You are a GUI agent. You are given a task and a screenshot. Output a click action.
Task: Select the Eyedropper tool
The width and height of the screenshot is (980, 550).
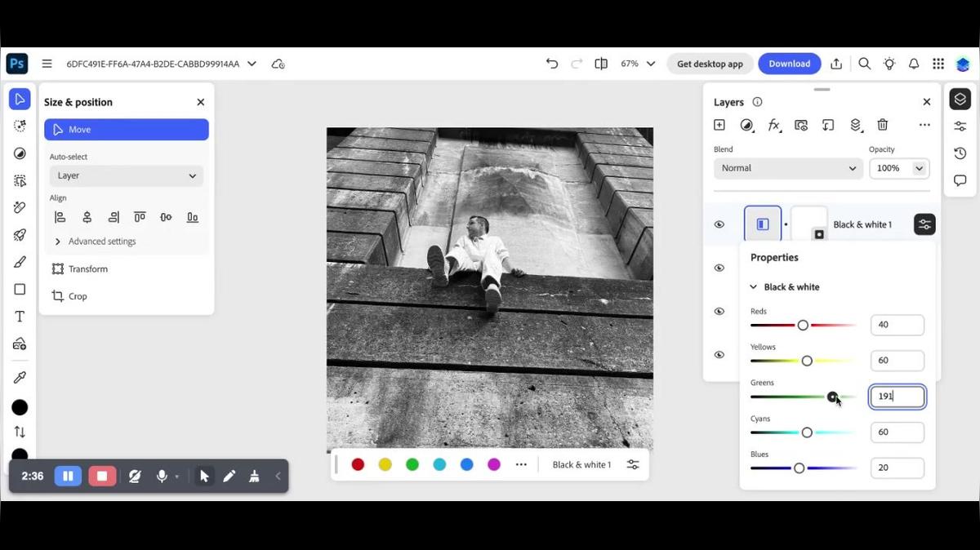tap(20, 377)
